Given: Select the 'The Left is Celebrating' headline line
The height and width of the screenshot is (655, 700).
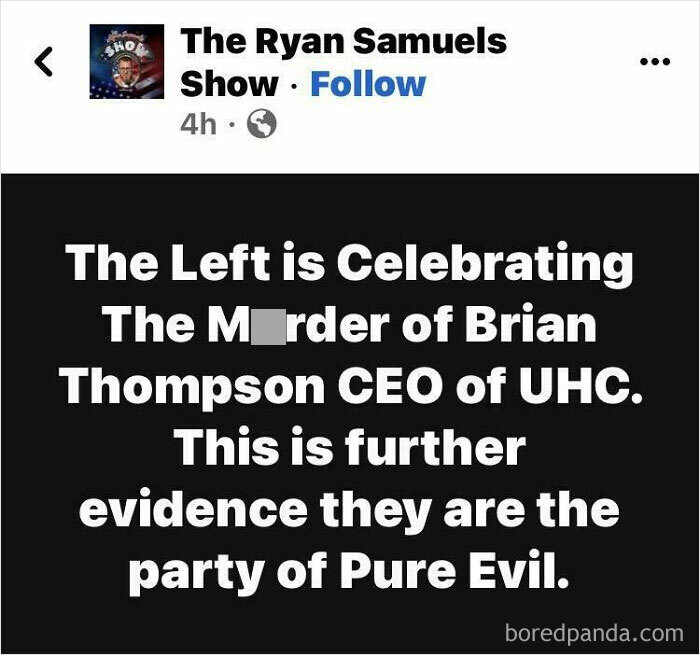Looking at the screenshot, I should click(349, 265).
